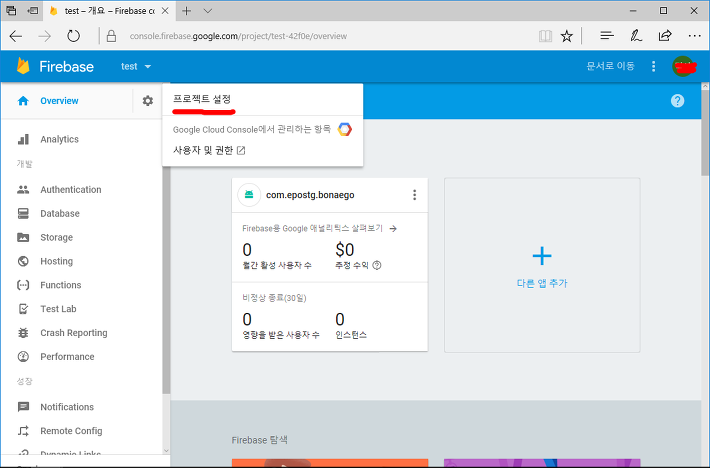Click the Remote Config icon
Screen dimensions: 710x468
pyautogui.click(x=23, y=431)
